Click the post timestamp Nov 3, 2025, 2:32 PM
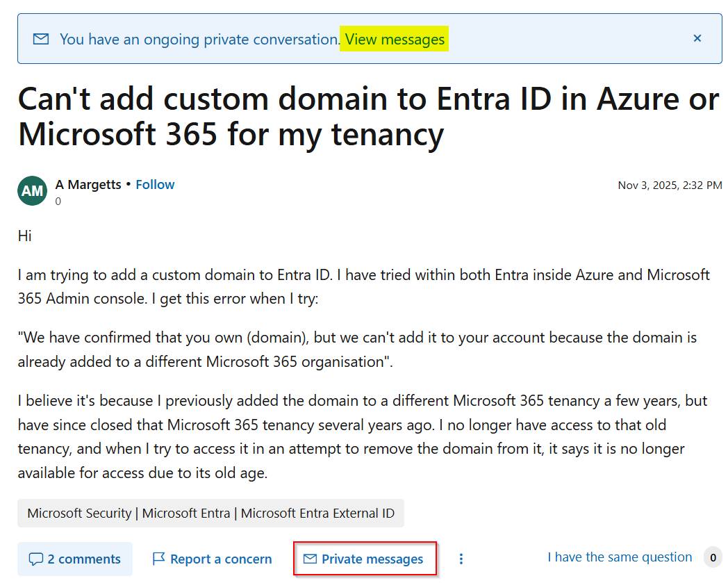This screenshot has width=728, height=583. [x=670, y=186]
